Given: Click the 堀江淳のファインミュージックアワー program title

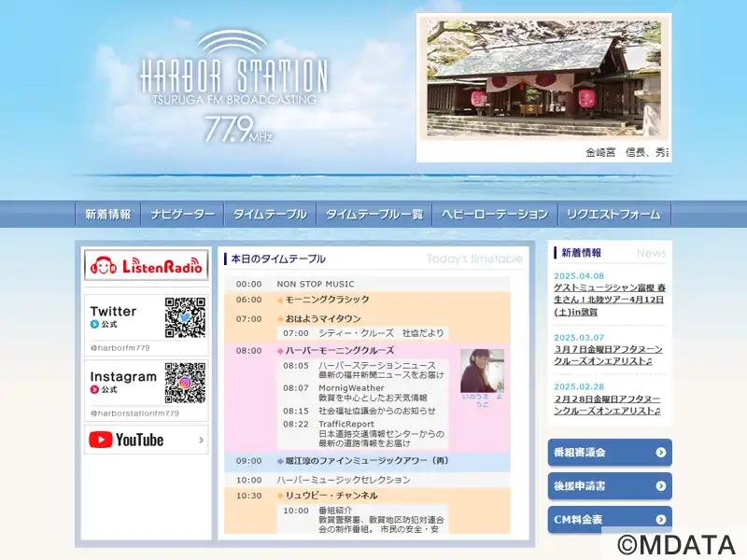Looking at the screenshot, I should point(367,460).
